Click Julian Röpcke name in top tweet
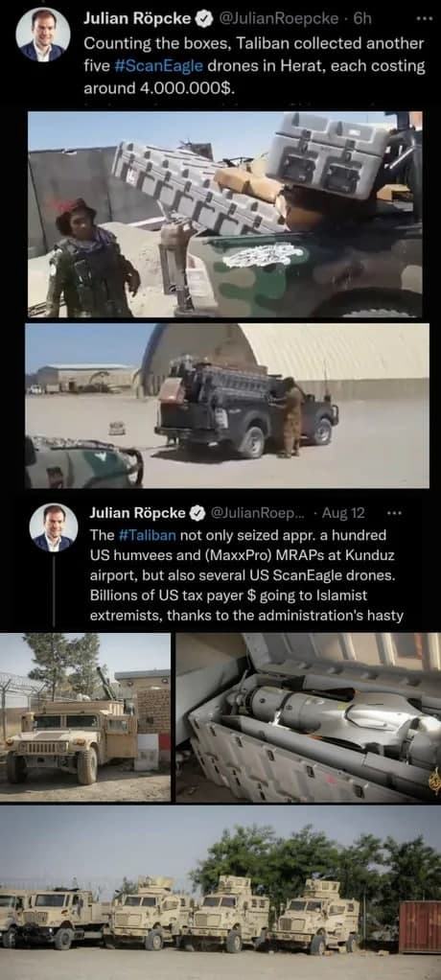441x980 pixels. pos(137,19)
